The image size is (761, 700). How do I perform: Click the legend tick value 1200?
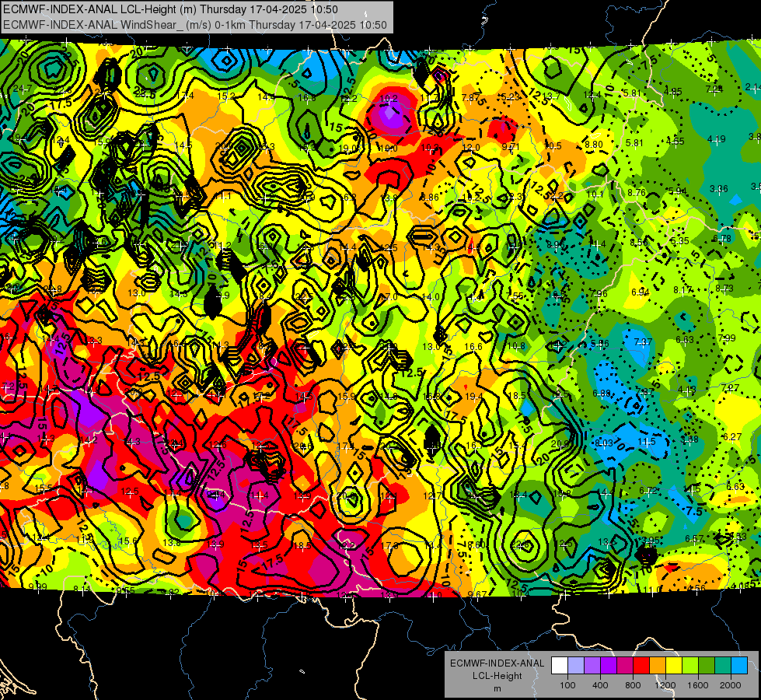[x=665, y=685]
